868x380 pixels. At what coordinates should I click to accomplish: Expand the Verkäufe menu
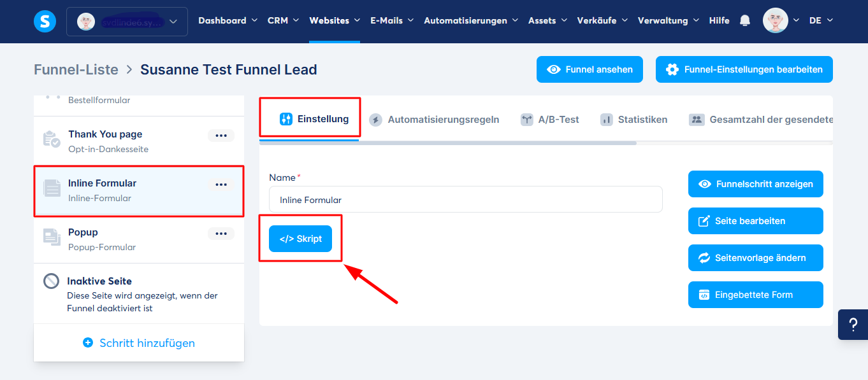click(x=602, y=20)
